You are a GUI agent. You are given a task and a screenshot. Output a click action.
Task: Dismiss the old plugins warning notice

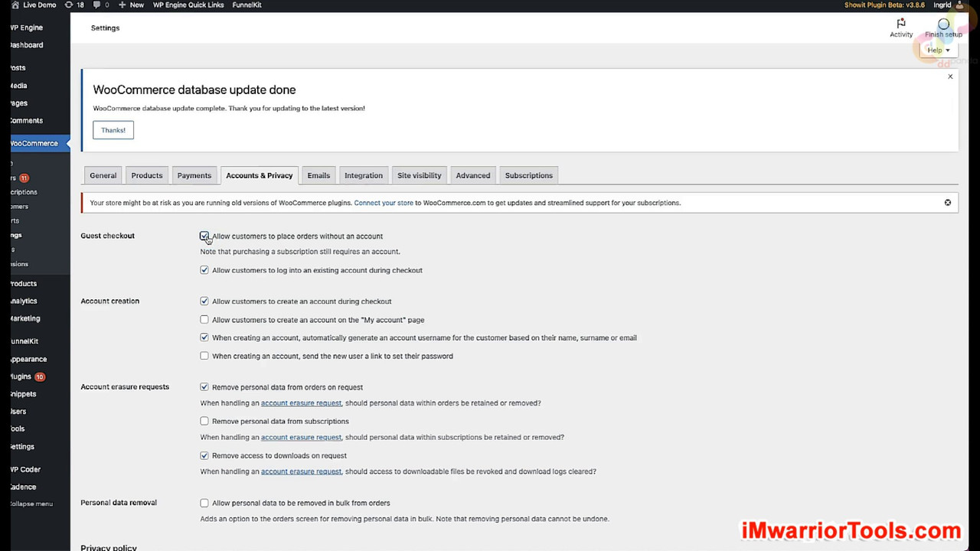948,203
